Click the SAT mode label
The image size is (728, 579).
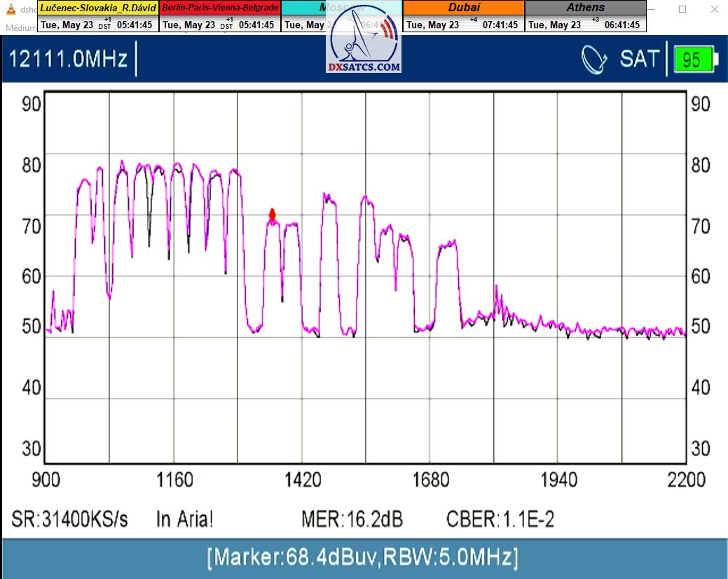click(638, 60)
